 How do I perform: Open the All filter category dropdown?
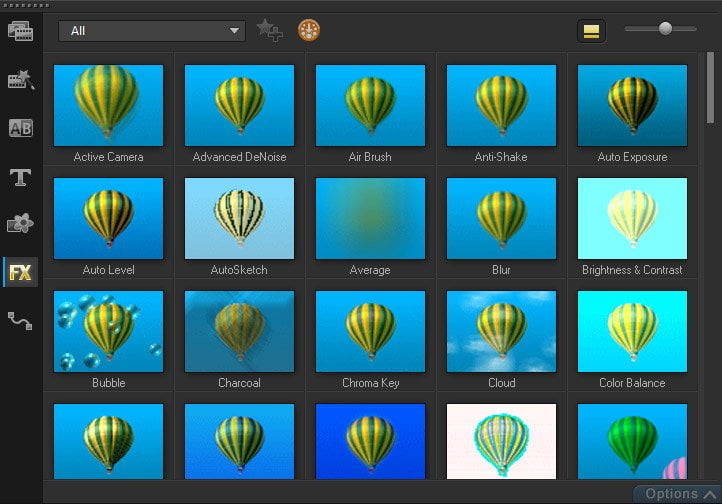tap(152, 31)
